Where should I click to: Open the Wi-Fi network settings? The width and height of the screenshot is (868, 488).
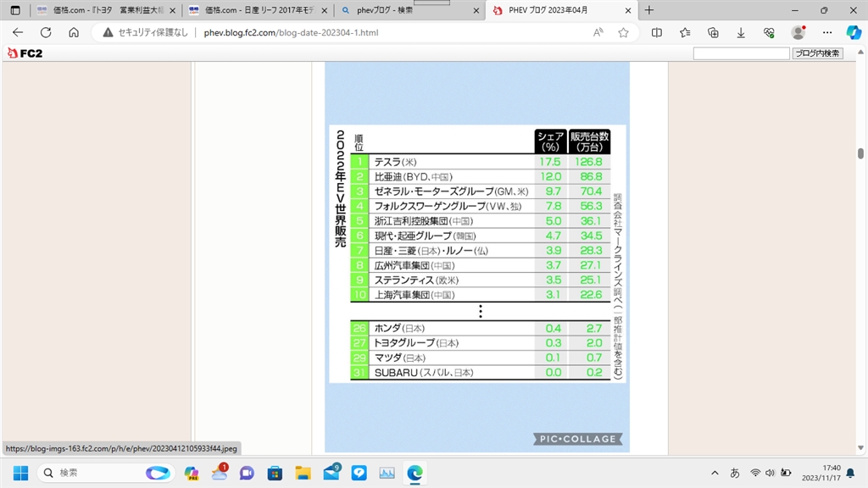(x=755, y=473)
